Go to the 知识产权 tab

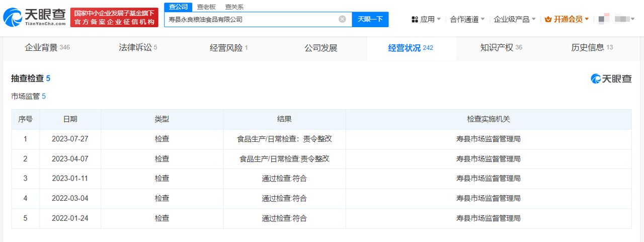pos(501,48)
